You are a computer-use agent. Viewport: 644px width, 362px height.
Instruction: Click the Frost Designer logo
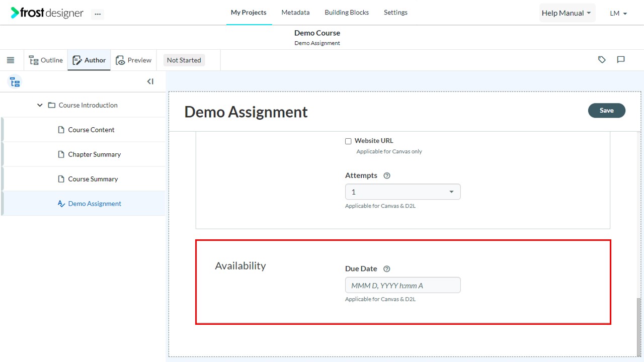coord(47,13)
